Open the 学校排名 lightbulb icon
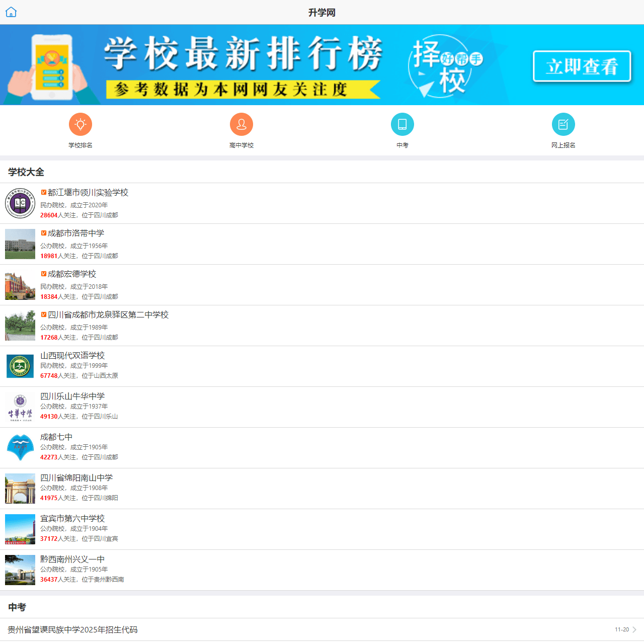 [80, 124]
